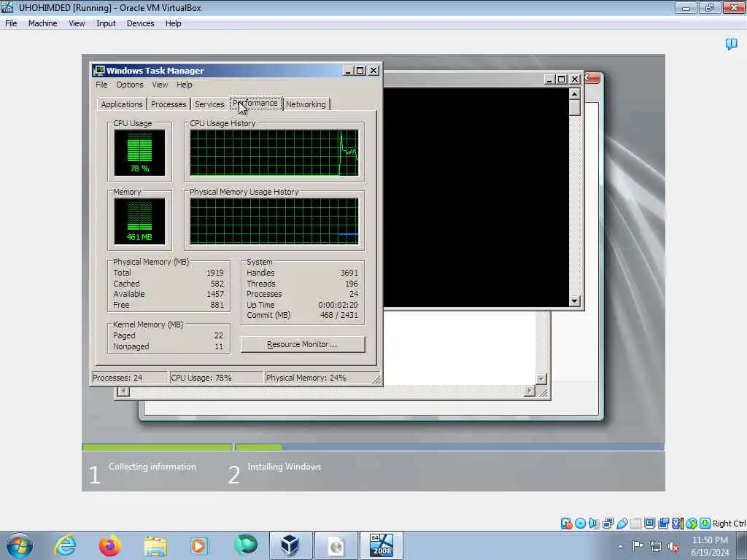This screenshot has width=747, height=560.
Task: Open Task Manager Options menu
Action: [x=130, y=85]
